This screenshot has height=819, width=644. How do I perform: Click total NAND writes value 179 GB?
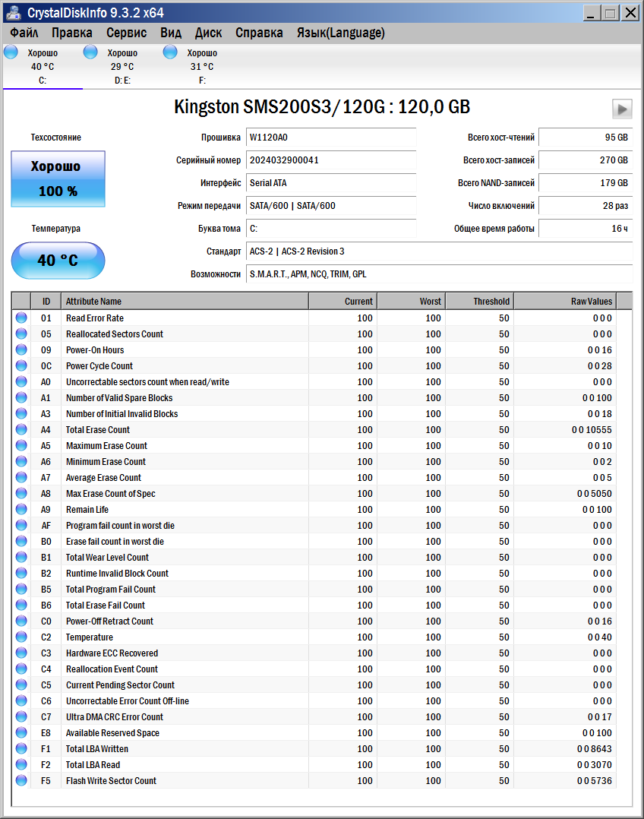(586, 183)
